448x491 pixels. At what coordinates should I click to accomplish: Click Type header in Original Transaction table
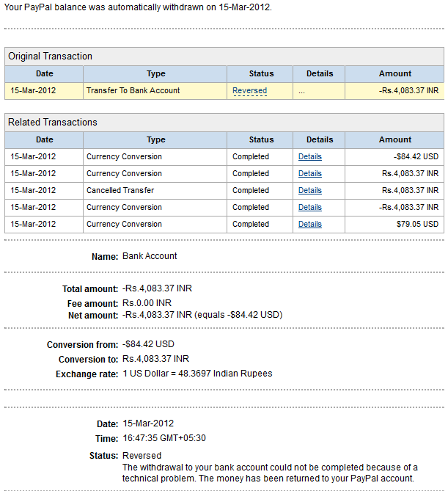click(x=155, y=73)
